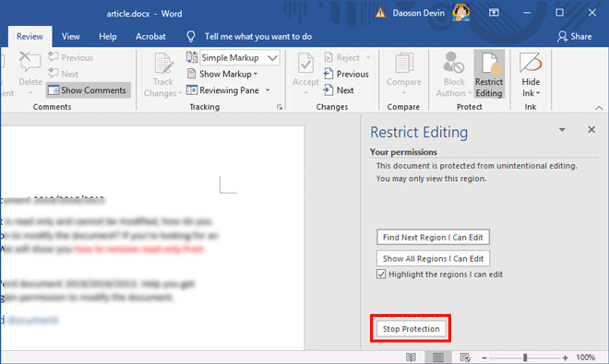Open the View tab
The height and width of the screenshot is (364, 609).
coord(71,37)
